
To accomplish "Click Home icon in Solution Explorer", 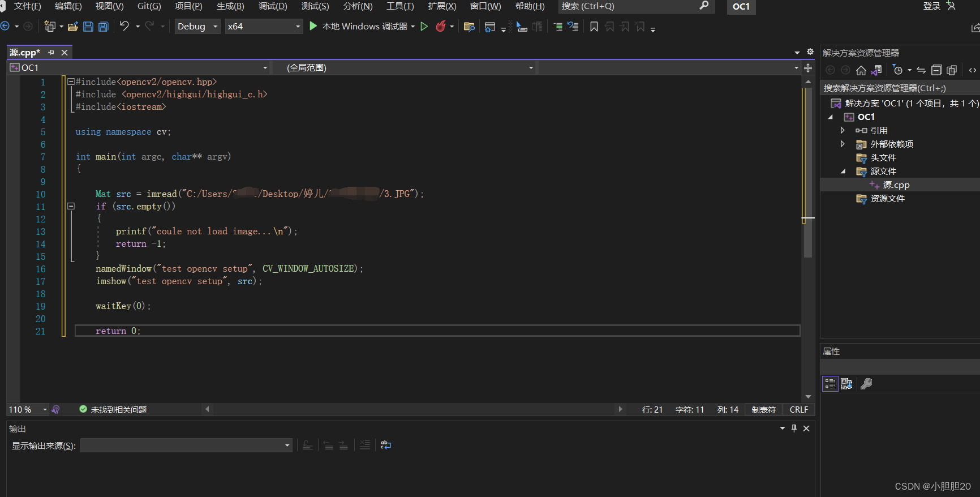I will [861, 70].
